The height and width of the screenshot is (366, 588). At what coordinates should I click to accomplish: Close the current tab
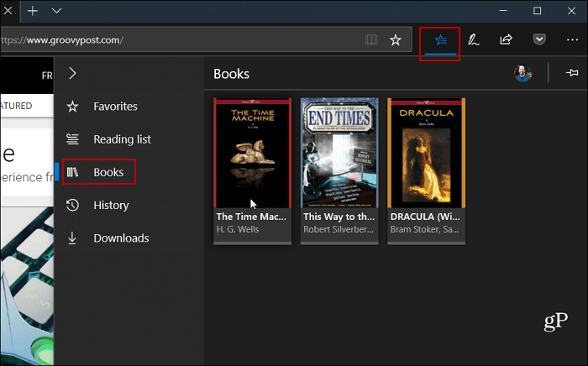tap(8, 10)
